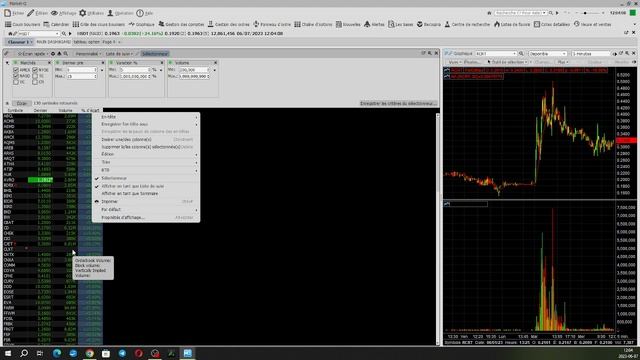Click symbol search icon in Graphique panel
Screen dimensions: 640x360
(521, 53)
